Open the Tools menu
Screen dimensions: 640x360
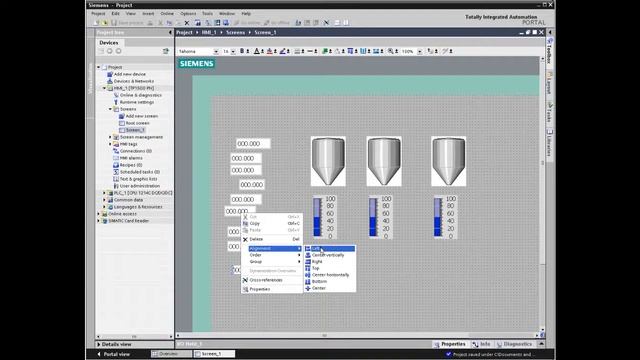(207, 13)
